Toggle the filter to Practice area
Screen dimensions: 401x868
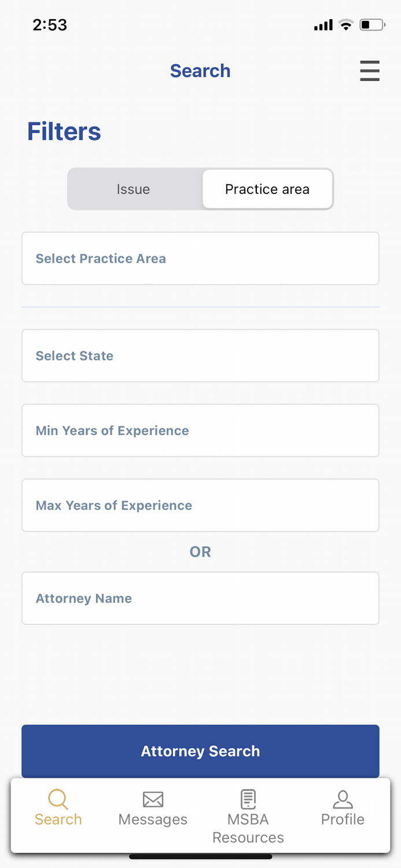[267, 189]
